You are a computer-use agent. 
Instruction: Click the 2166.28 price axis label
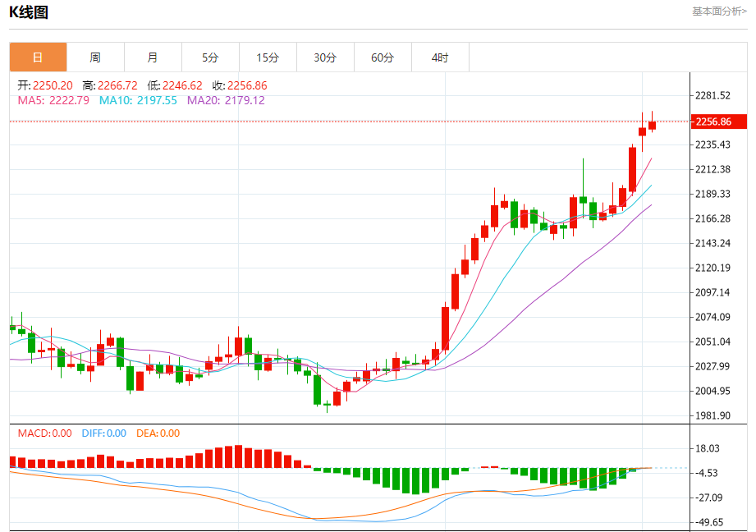(x=712, y=218)
